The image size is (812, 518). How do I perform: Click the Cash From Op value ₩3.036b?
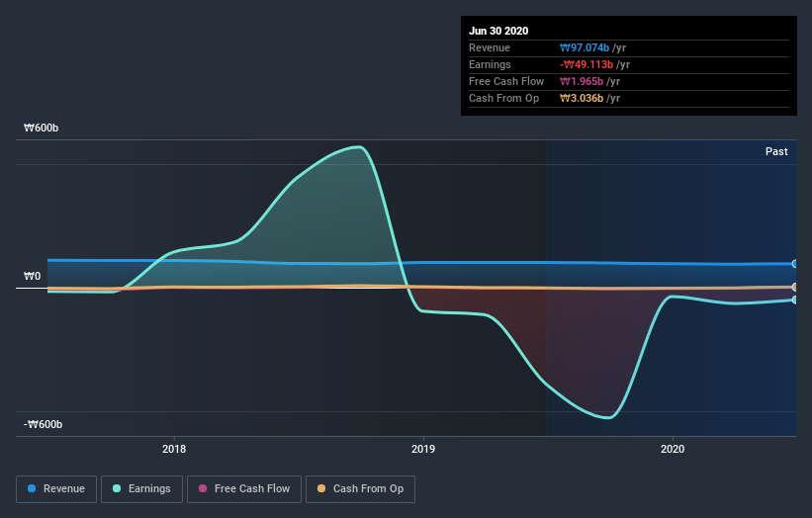(x=581, y=98)
